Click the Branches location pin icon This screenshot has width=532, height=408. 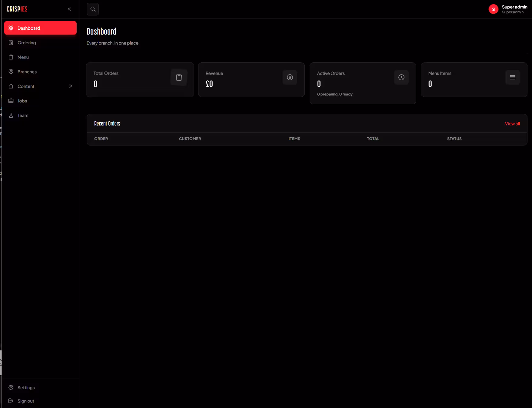coord(11,72)
